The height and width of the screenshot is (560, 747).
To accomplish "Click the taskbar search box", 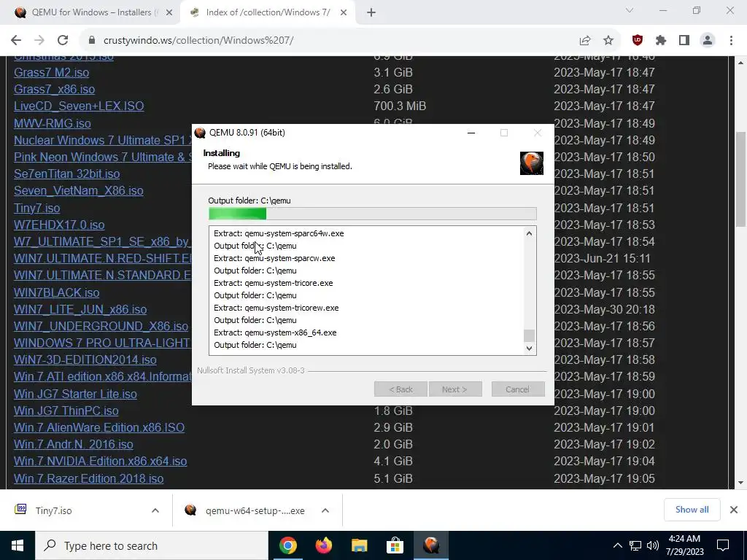I will 152,545.
